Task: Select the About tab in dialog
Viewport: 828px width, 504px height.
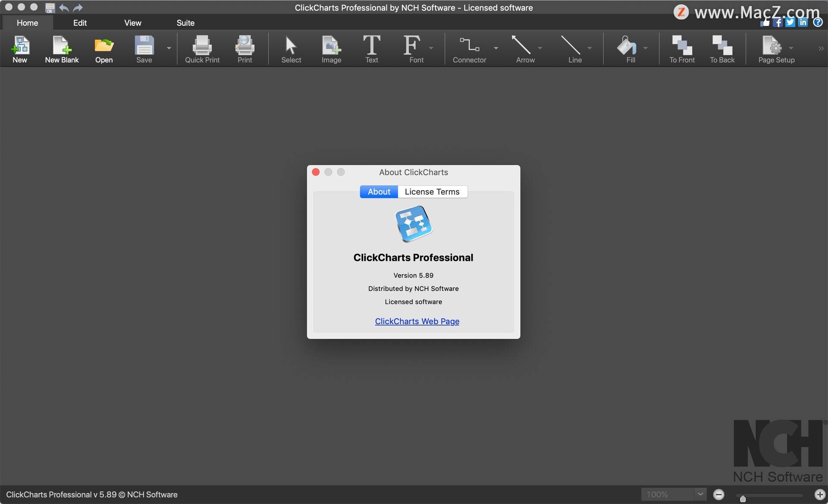Action: coord(379,192)
